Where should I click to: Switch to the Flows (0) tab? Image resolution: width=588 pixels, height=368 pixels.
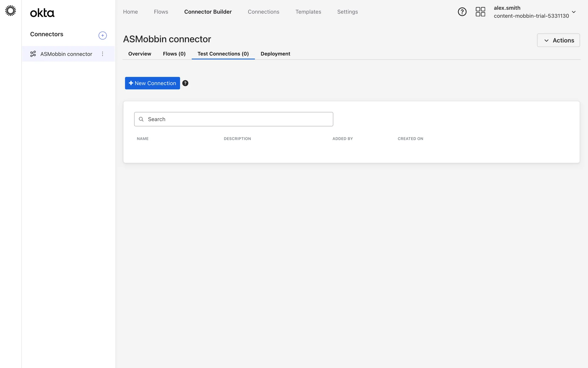click(174, 54)
